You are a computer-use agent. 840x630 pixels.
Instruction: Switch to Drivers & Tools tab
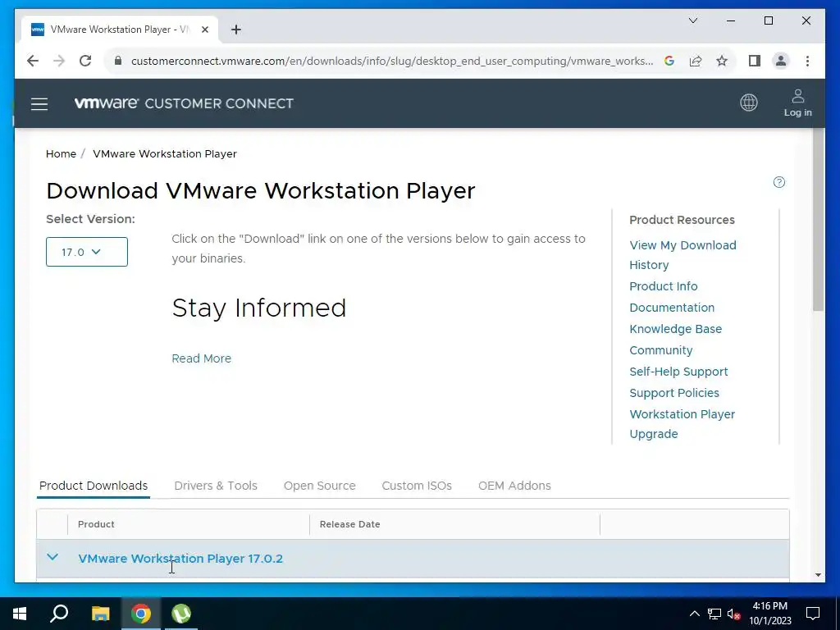click(x=216, y=486)
